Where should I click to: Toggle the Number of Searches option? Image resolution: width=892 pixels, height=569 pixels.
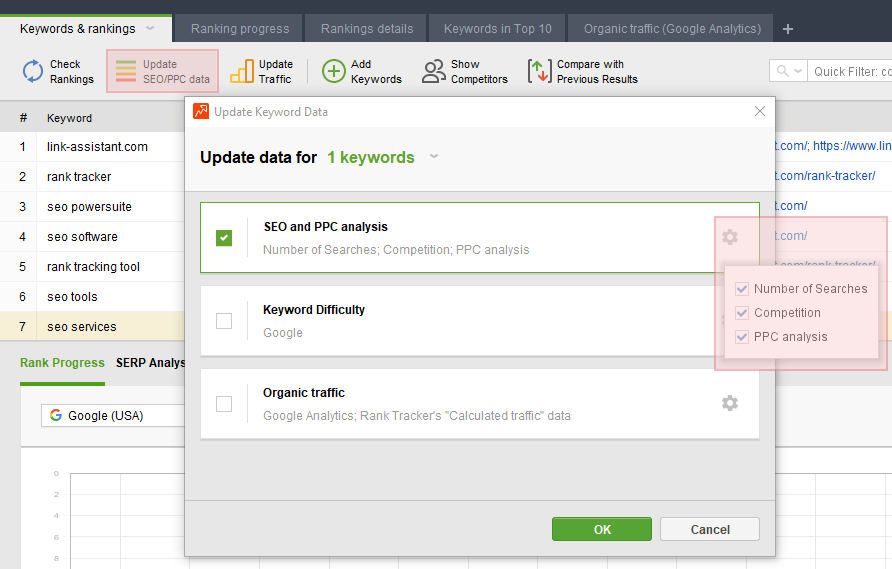[x=742, y=288]
